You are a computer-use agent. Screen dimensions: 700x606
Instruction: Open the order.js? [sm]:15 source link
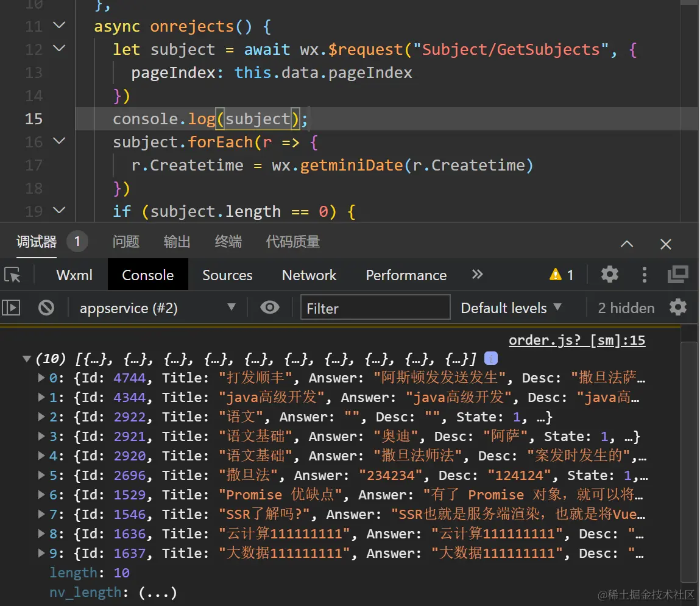click(x=577, y=340)
